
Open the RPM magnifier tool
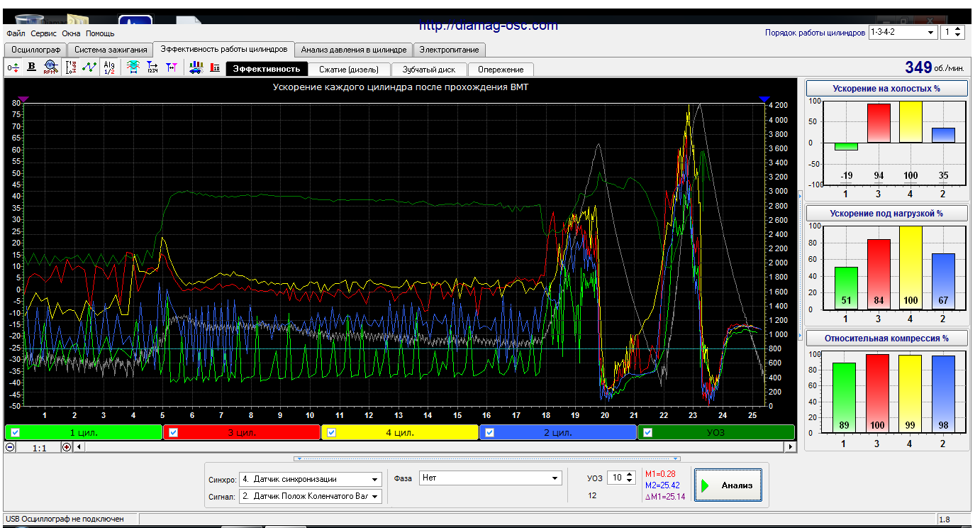pos(50,67)
